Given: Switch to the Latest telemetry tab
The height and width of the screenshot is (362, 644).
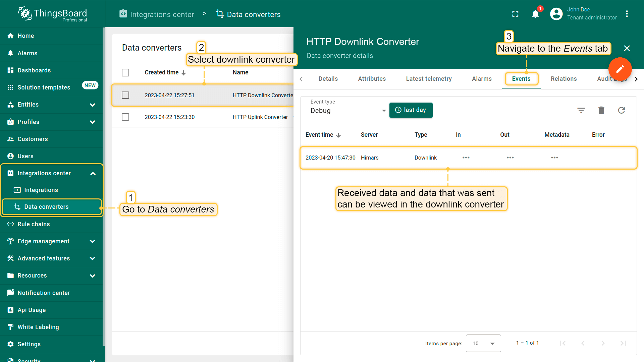Looking at the screenshot, I should [429, 79].
